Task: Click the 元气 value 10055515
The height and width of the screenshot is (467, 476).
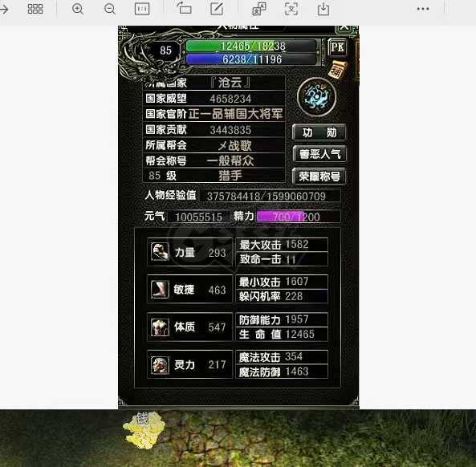Action: [198, 217]
